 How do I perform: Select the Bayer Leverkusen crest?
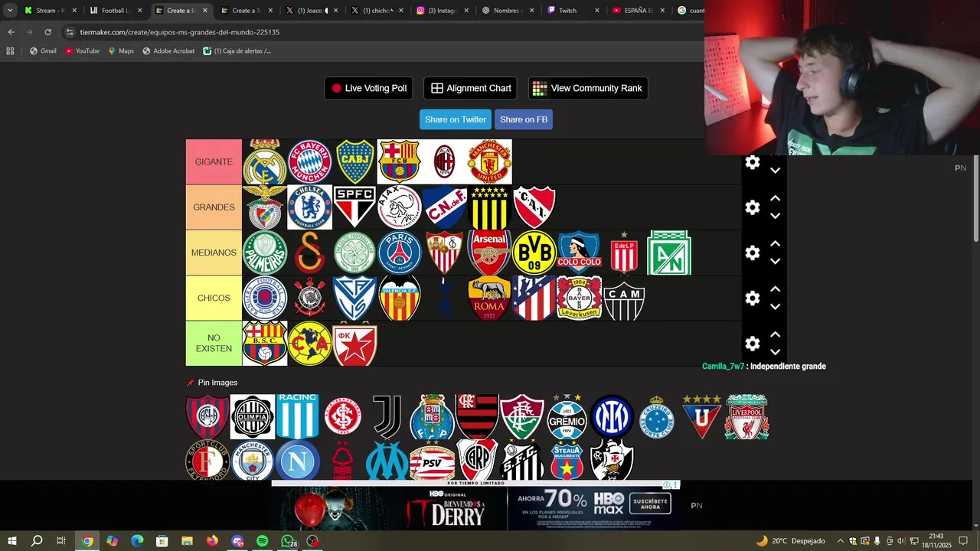(x=579, y=298)
